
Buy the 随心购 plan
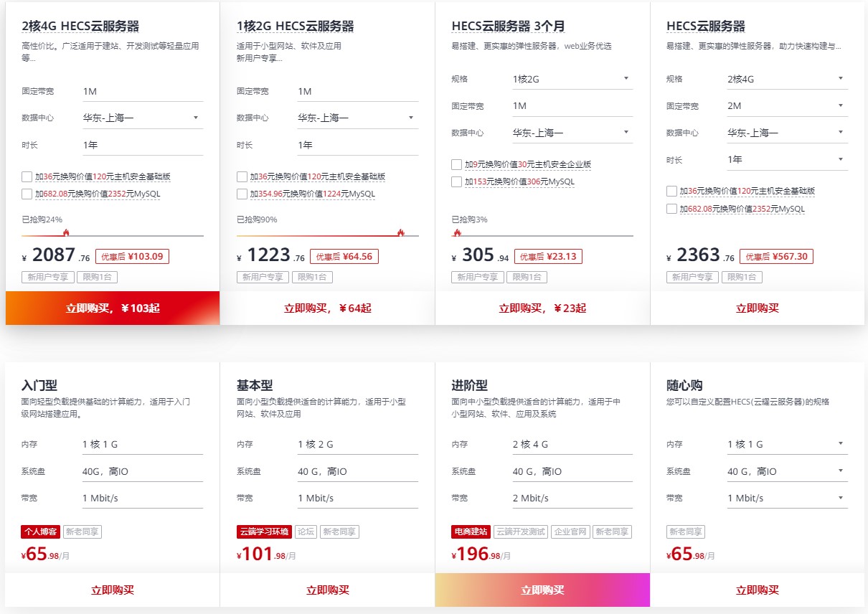point(758,590)
